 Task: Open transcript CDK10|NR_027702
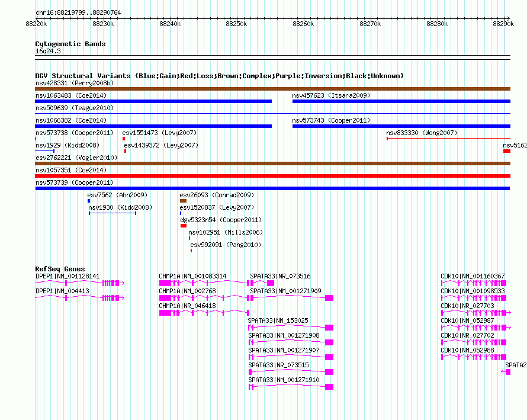(468, 336)
